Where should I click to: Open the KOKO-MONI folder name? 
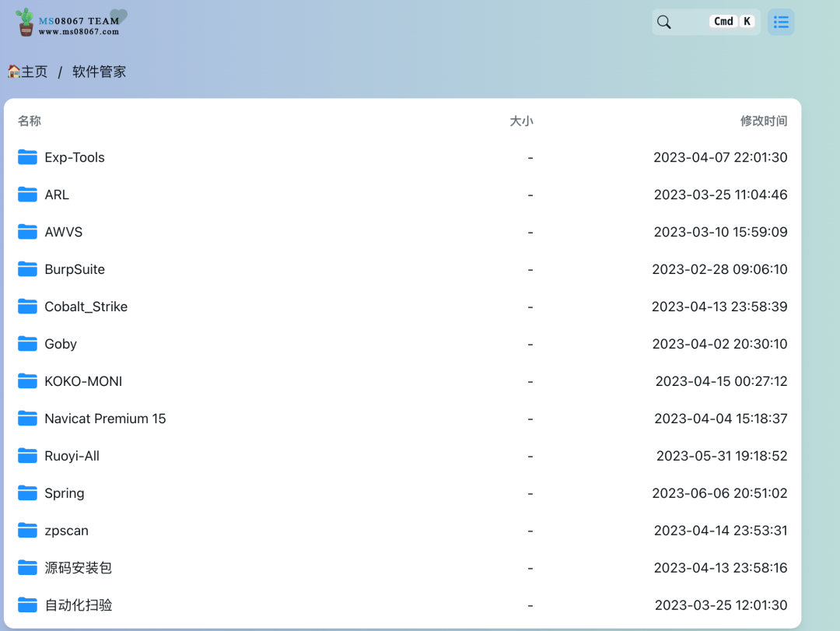click(x=83, y=381)
